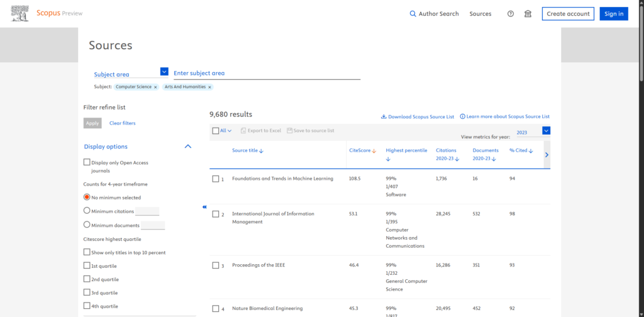Viewport: 644px width, 317px height.
Task: Select row 3 Proceedings of the IEEE checkbox
Action: click(216, 265)
